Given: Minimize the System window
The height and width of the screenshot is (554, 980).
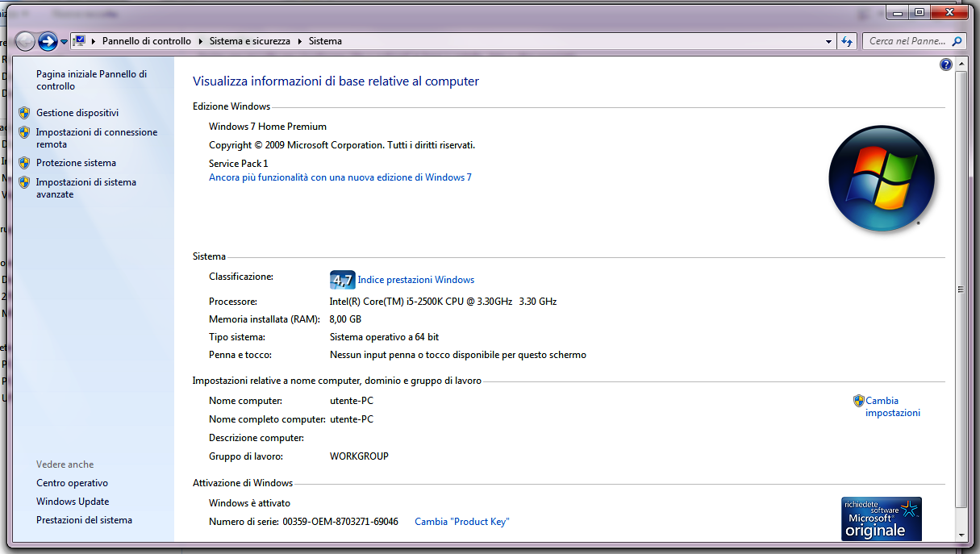Looking at the screenshot, I should (x=898, y=12).
